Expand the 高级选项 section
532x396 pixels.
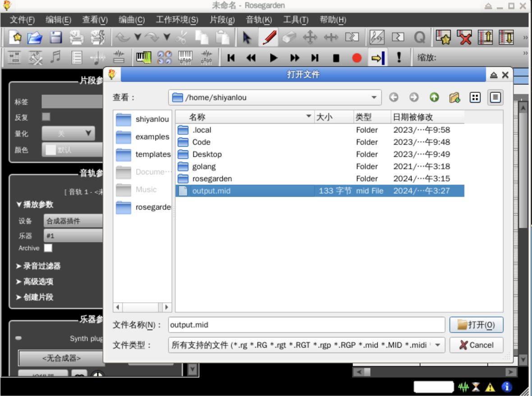[35, 281]
